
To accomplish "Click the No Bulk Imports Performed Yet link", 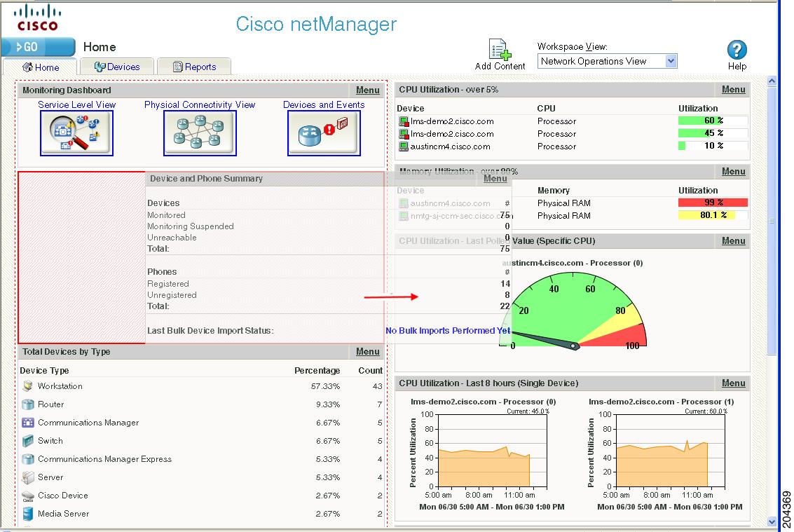I will (x=446, y=330).
